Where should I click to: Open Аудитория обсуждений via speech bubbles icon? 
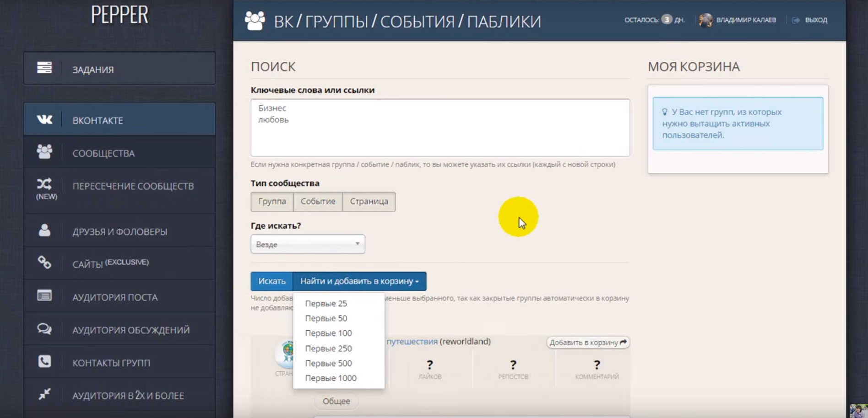pyautogui.click(x=44, y=329)
